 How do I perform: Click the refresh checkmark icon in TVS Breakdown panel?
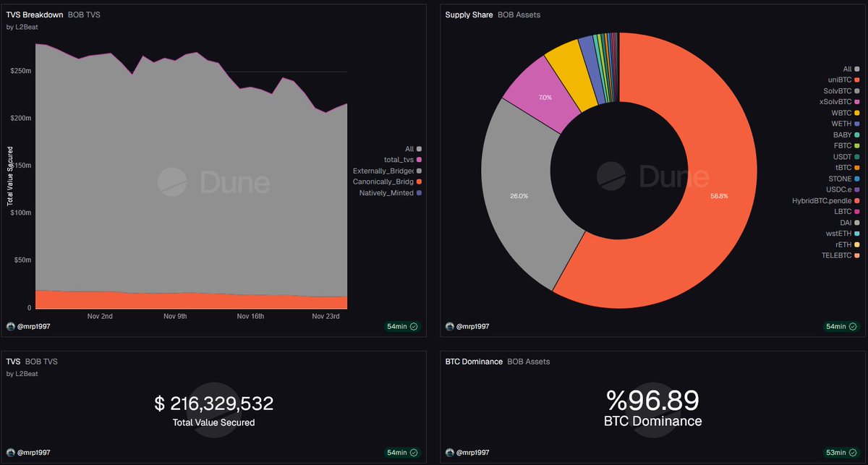coord(414,327)
